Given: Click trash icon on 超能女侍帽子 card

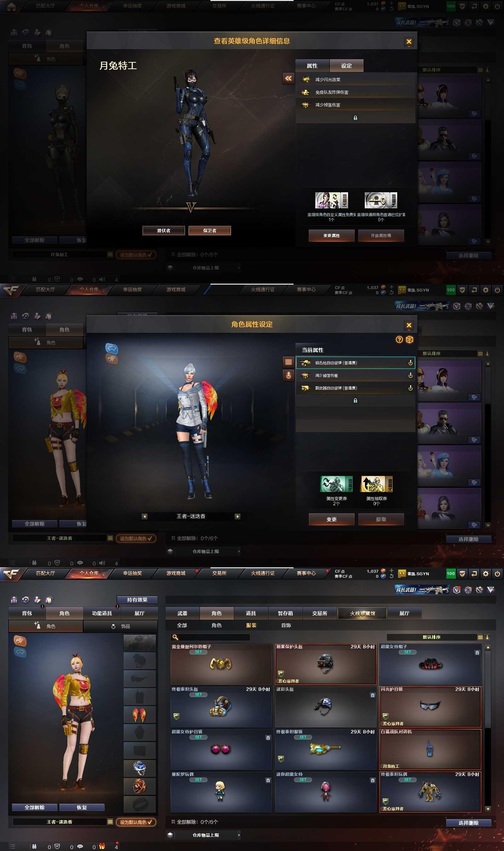Looking at the screenshot, I should pos(477,653).
